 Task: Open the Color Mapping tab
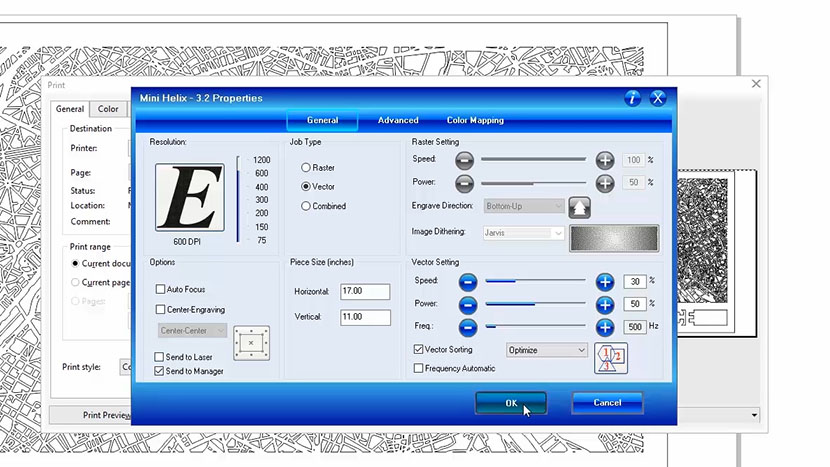(x=475, y=120)
